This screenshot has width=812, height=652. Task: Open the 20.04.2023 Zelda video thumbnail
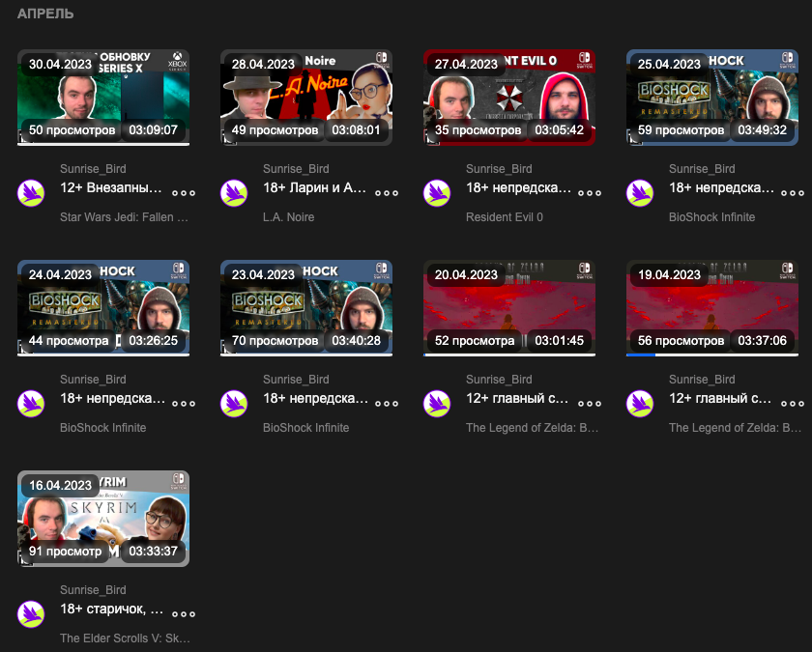509,308
